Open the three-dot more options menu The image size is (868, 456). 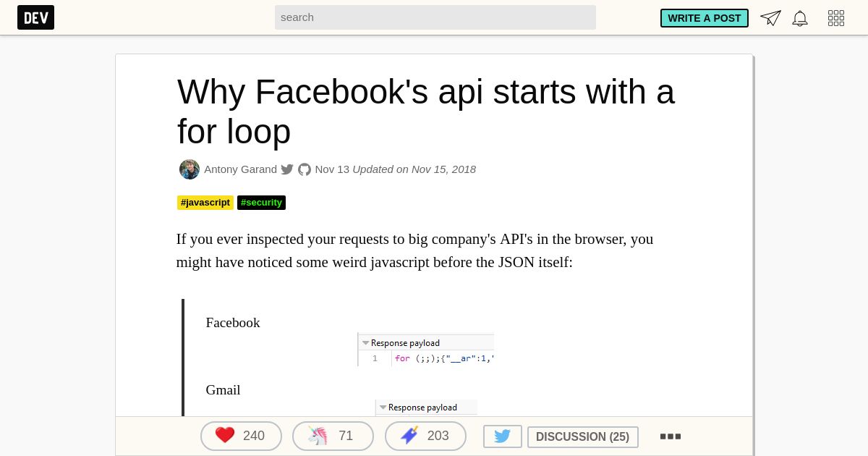click(x=671, y=436)
